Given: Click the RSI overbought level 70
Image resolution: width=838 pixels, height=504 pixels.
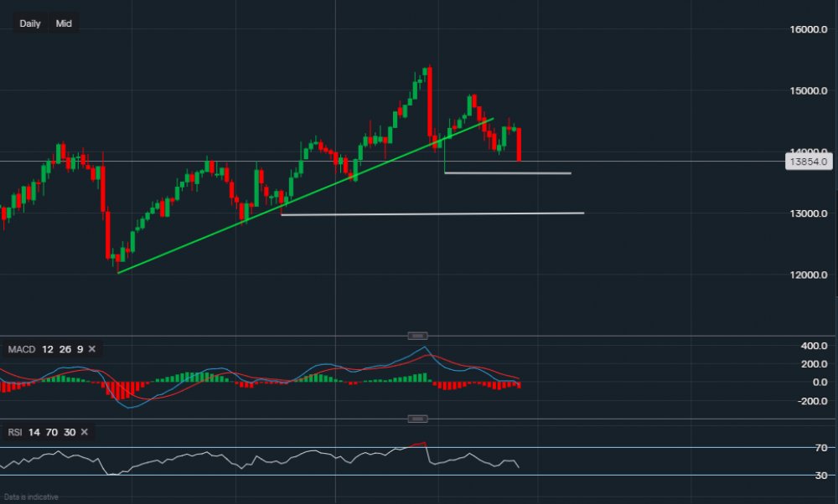Looking at the screenshot, I should point(54,433).
